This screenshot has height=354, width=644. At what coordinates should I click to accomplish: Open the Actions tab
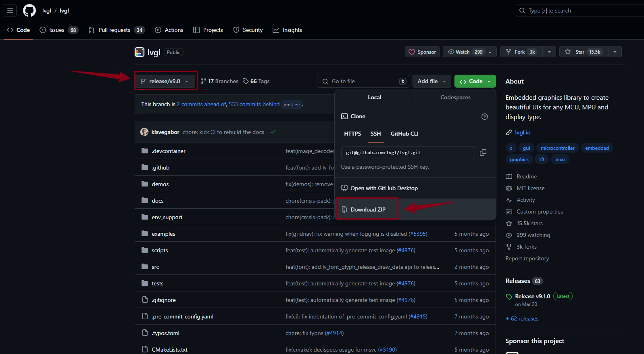[x=169, y=30]
